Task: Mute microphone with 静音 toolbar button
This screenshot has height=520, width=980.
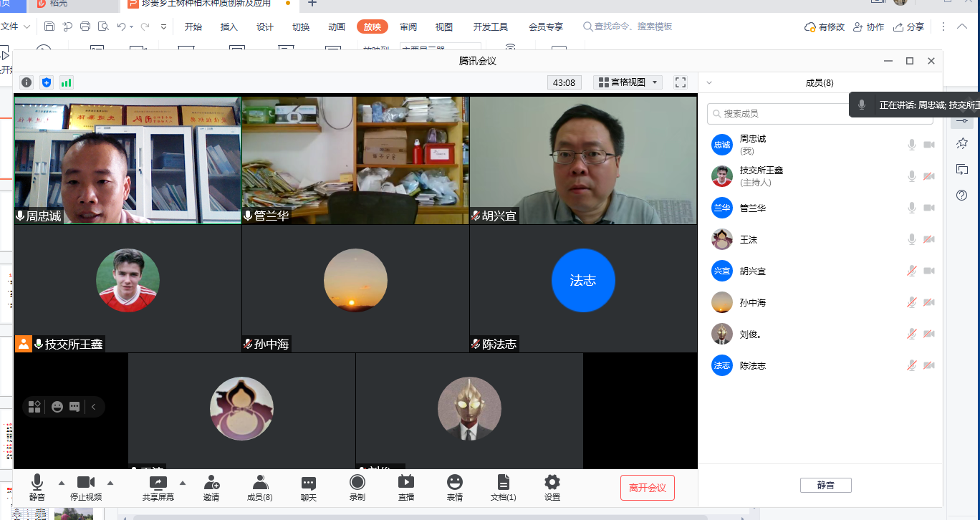Action: pos(37,487)
